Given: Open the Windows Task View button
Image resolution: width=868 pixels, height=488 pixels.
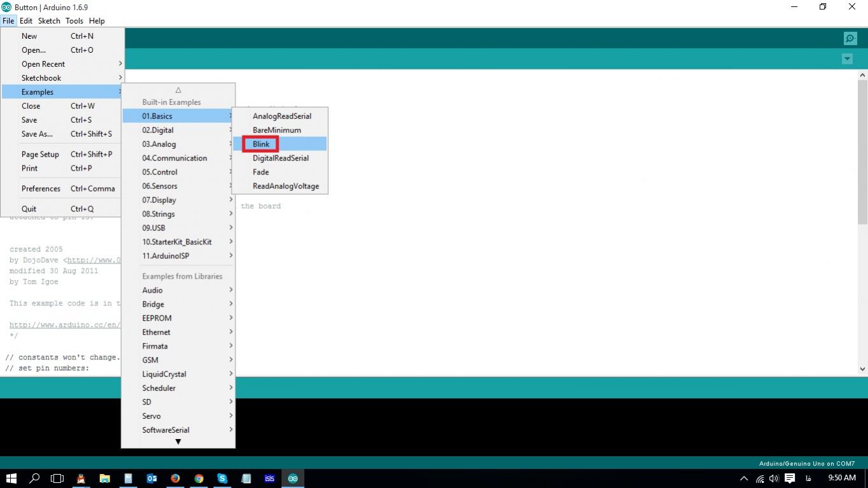Looking at the screenshot, I should click(57, 478).
